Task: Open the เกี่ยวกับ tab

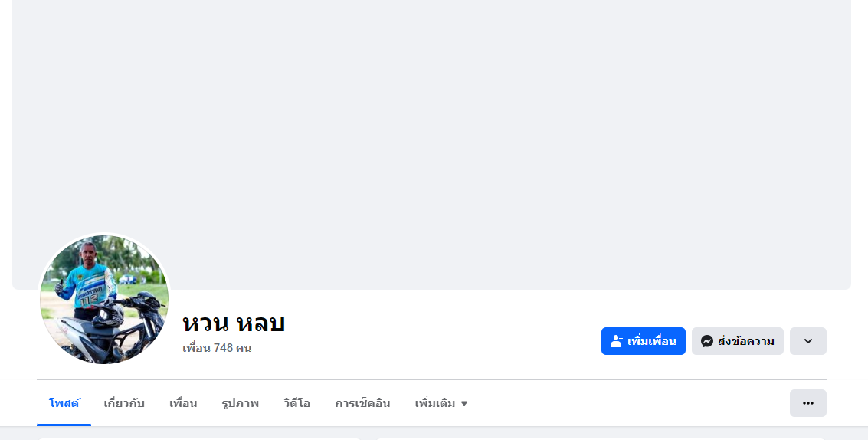Action: 124,403
